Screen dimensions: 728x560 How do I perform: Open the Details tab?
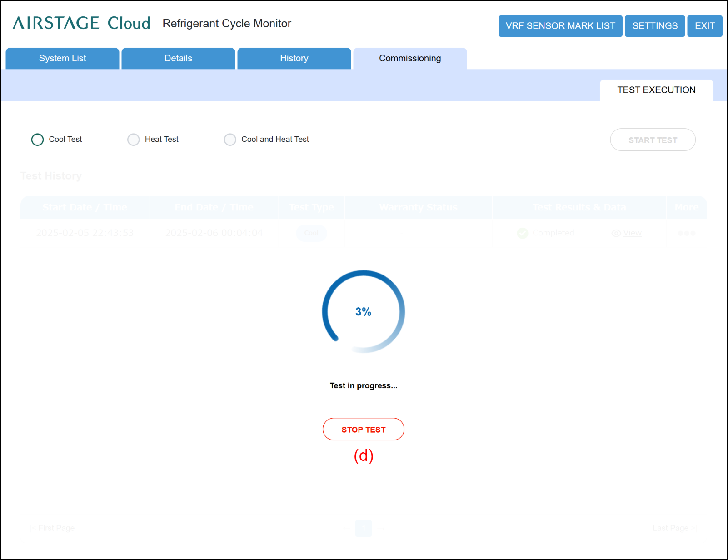pos(178,58)
